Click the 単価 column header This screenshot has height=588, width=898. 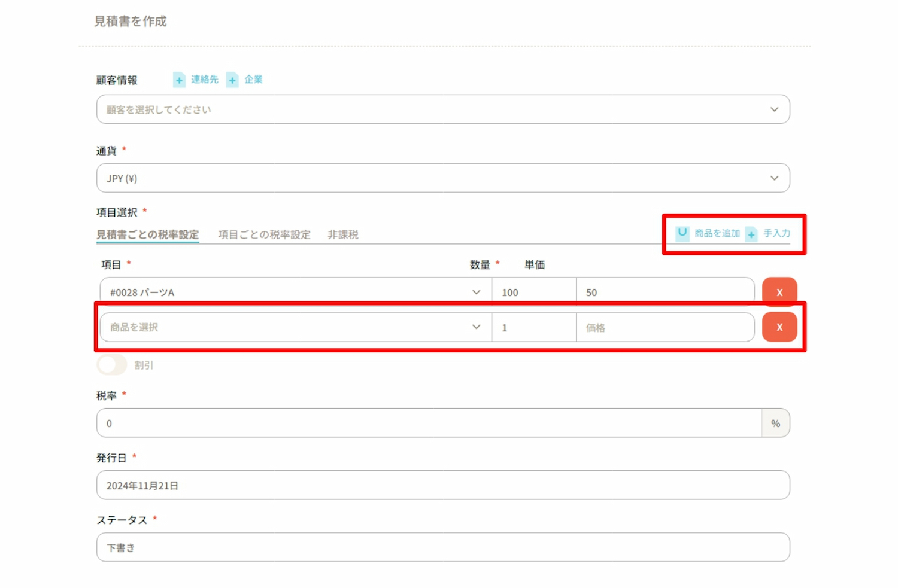(x=535, y=265)
